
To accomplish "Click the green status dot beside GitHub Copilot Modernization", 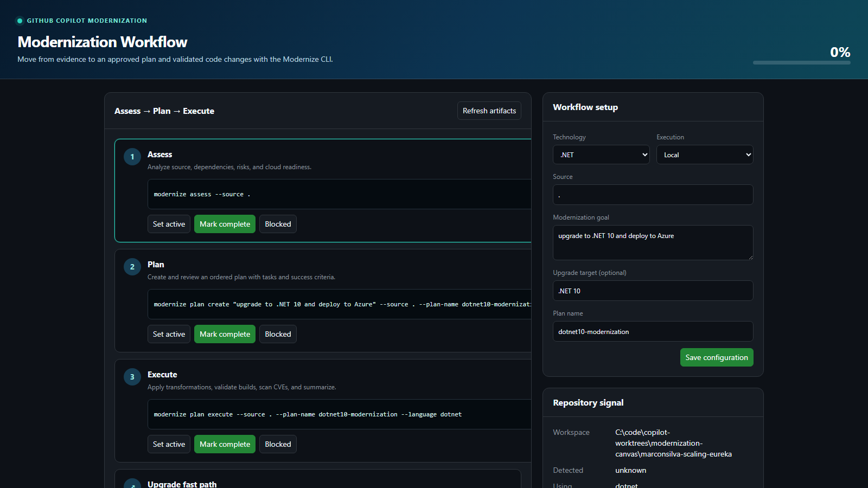I will (x=20, y=21).
